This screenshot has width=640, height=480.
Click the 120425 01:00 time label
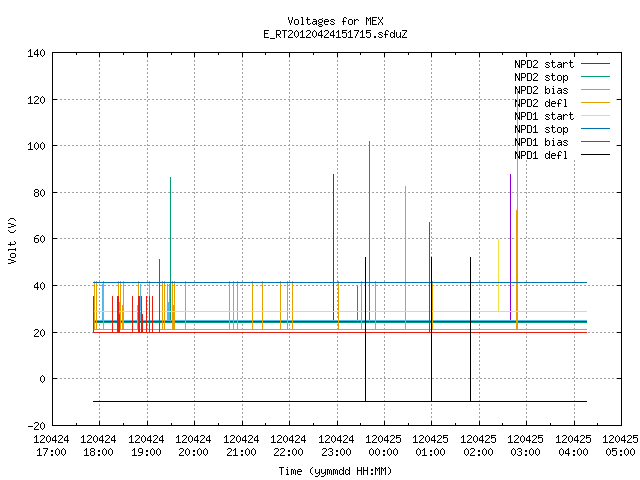[431, 446]
